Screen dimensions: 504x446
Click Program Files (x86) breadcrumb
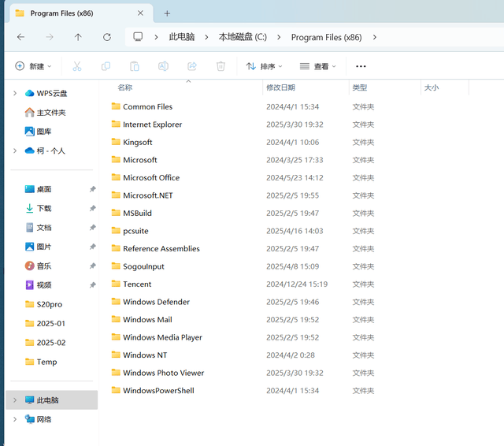point(326,37)
